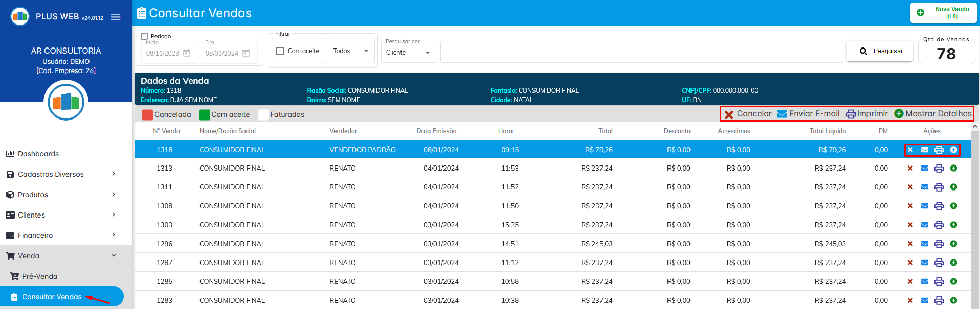Viewport: 980px width, 309px height.
Task: Check the Com aceite filter checkbox
Action: pos(280,51)
